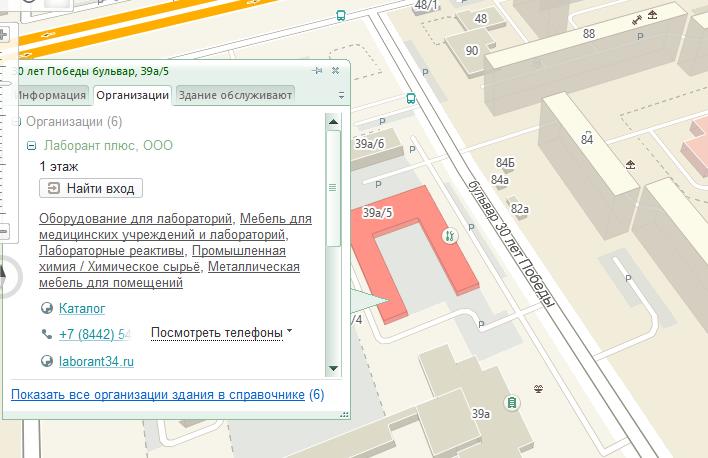Click the phone handset icon
The height and width of the screenshot is (458, 708).
[x=46, y=334]
